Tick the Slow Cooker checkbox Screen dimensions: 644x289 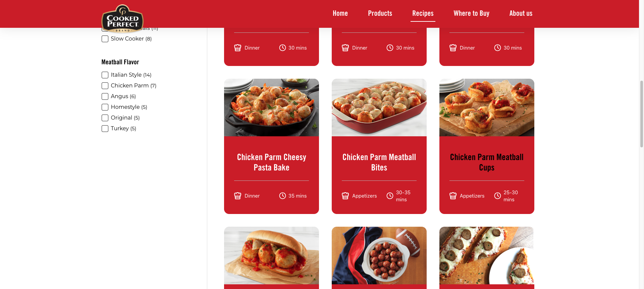[x=105, y=39]
